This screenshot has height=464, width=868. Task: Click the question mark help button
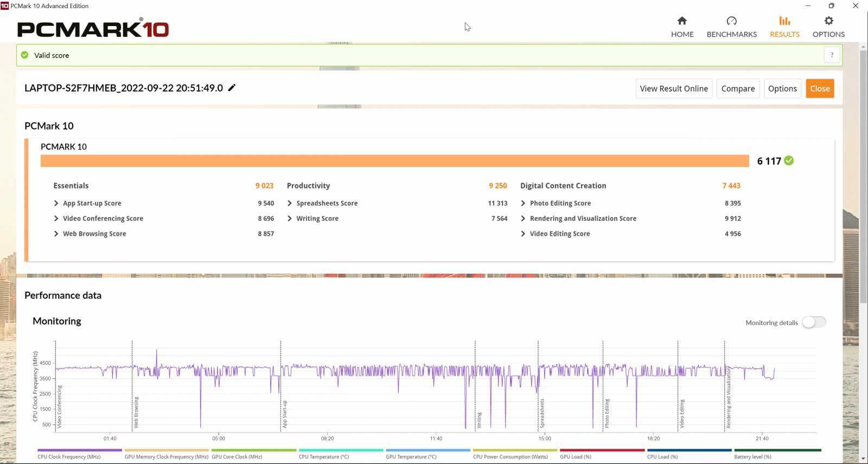(x=832, y=55)
